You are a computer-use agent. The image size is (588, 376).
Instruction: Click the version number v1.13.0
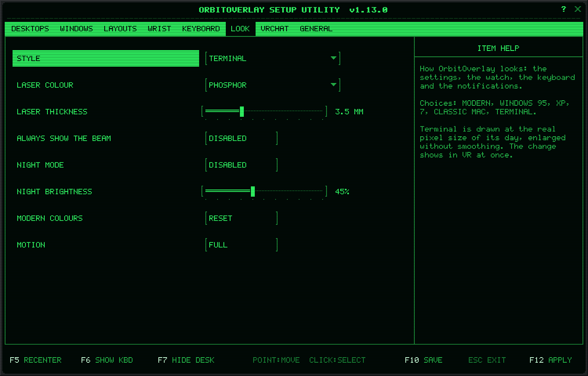click(368, 10)
